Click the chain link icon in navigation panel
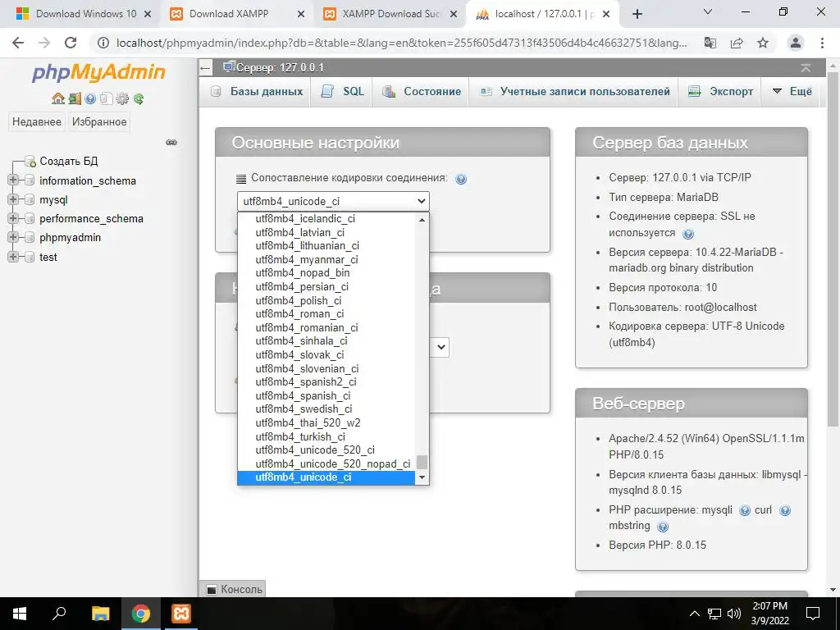 coord(171,143)
